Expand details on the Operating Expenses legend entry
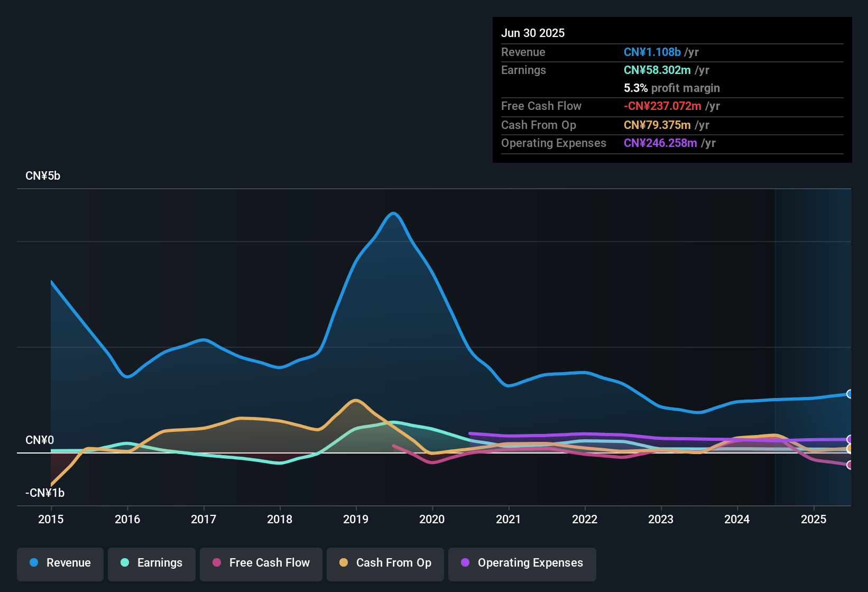The height and width of the screenshot is (592, 868). point(522,563)
